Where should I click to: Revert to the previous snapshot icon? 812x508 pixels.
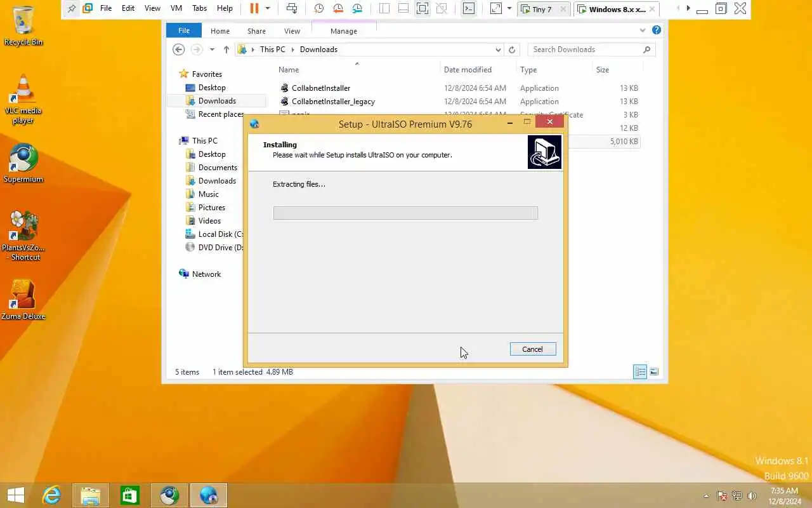(338, 8)
